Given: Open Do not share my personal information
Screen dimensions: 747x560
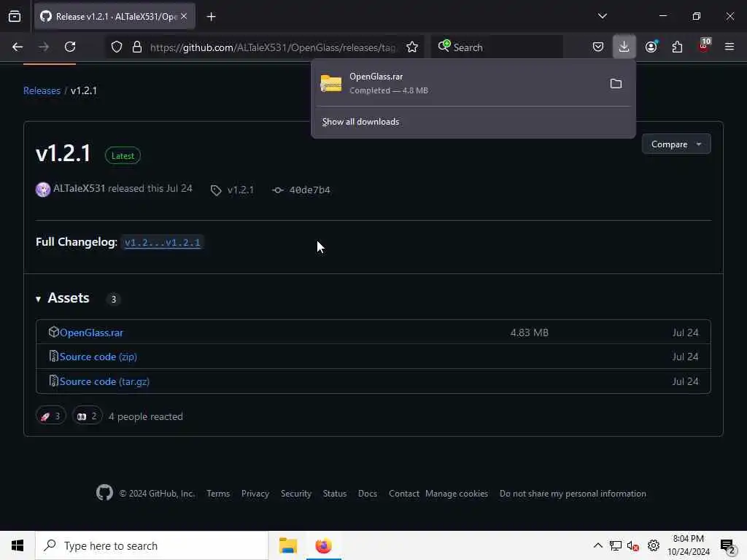Looking at the screenshot, I should click(x=573, y=494).
